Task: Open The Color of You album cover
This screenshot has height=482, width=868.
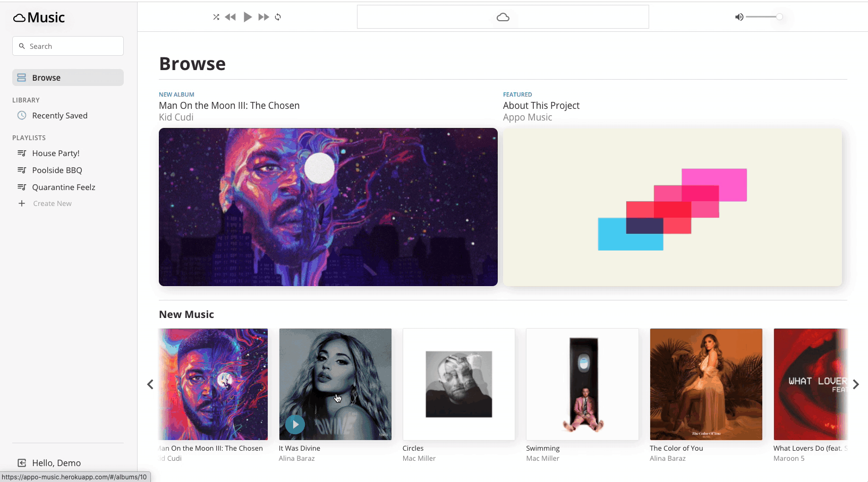Action: click(706, 384)
